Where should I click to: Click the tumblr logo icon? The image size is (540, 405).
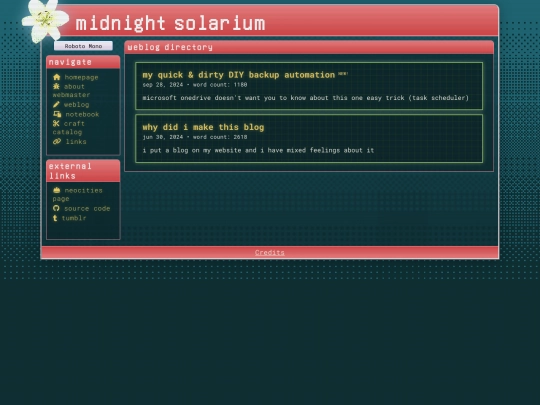point(55,218)
